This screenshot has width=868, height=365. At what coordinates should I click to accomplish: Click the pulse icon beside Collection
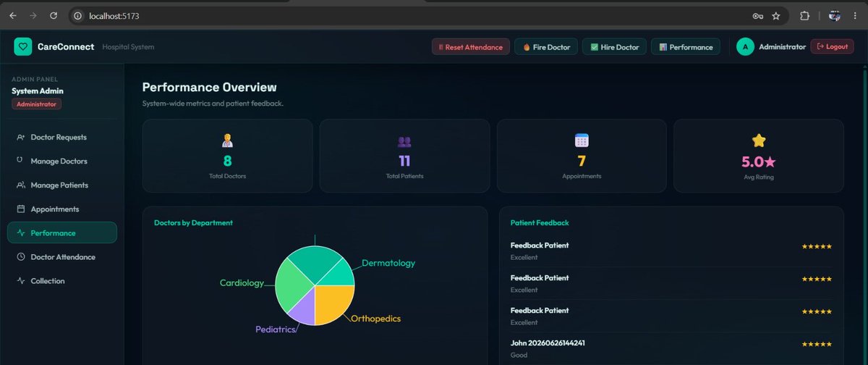(21, 280)
